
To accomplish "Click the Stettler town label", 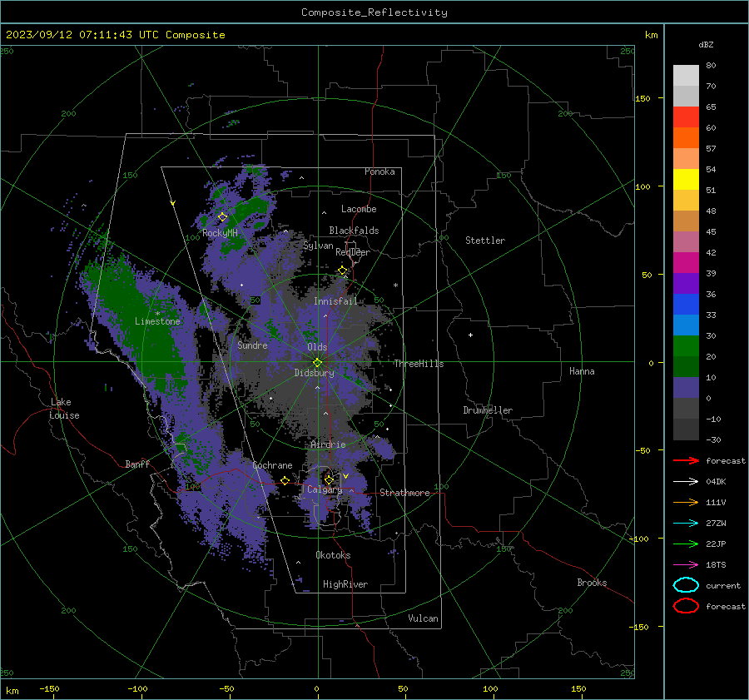I will (485, 241).
